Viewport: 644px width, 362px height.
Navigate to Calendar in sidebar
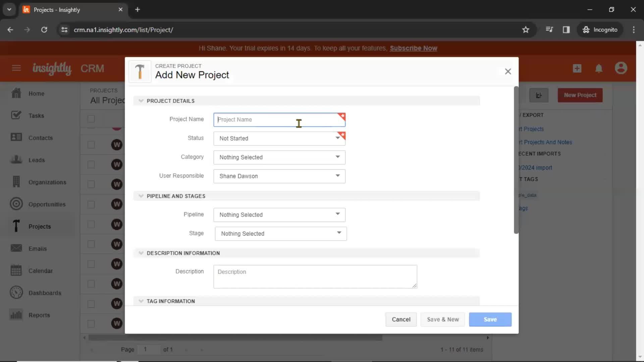pos(41,270)
